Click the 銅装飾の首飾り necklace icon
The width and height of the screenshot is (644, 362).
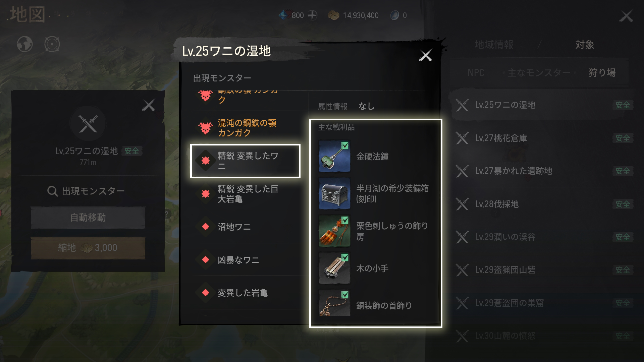pyautogui.click(x=334, y=303)
